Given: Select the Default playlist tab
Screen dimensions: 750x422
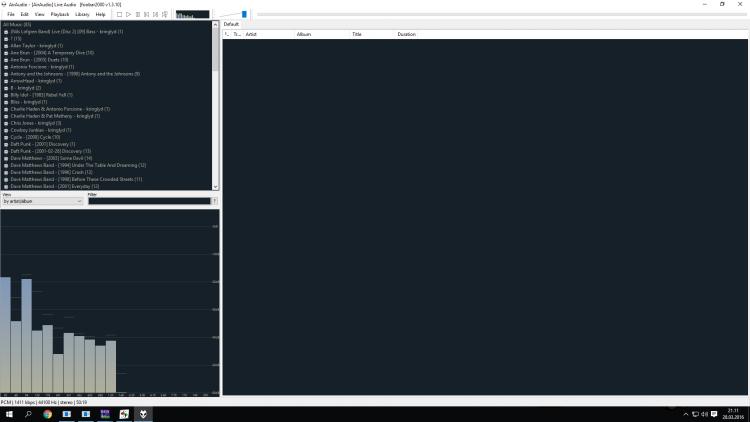Looking at the screenshot, I should click(x=232, y=24).
